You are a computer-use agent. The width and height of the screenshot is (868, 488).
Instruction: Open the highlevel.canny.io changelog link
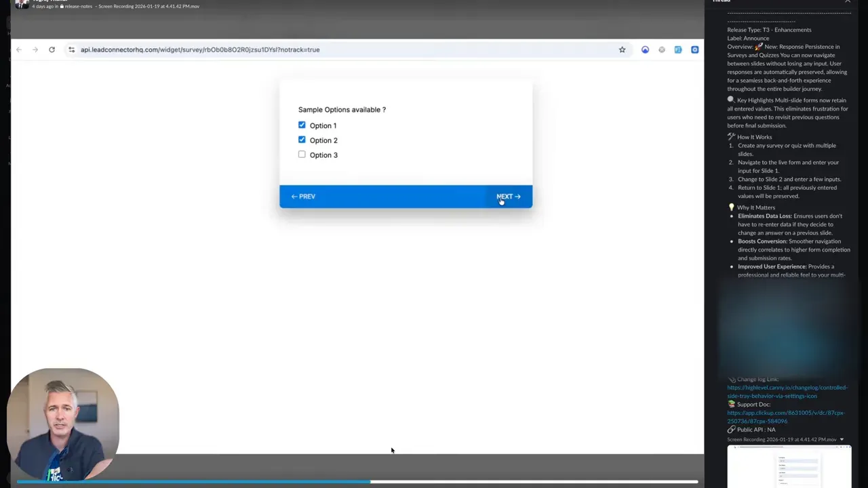(x=787, y=391)
